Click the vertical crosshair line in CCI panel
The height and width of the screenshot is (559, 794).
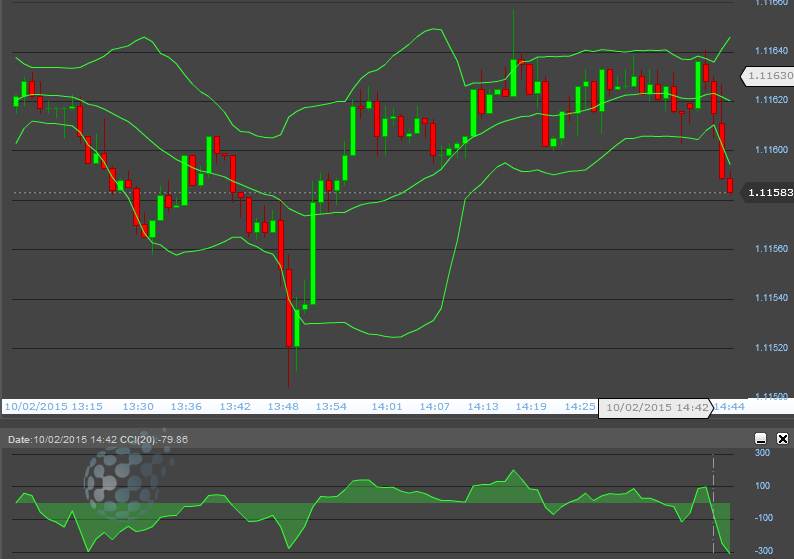tap(713, 504)
